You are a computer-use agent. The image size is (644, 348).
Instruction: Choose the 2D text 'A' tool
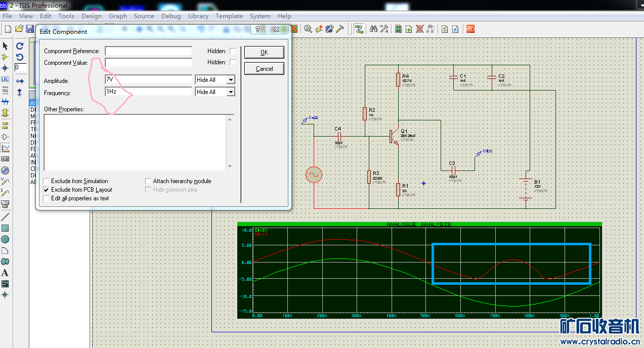coord(5,273)
